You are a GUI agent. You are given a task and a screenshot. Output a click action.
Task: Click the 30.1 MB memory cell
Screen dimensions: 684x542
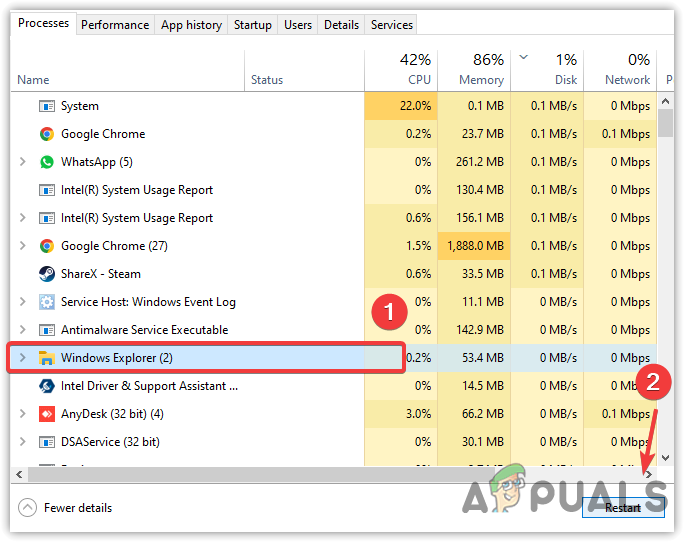click(474, 442)
